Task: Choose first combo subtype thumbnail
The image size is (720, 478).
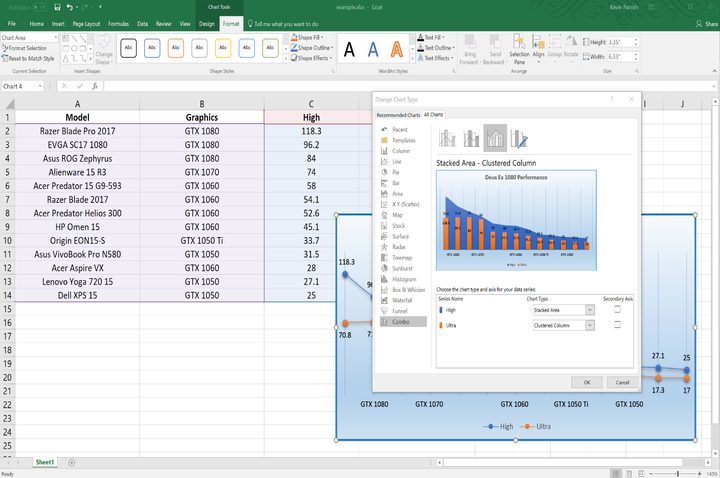Action: pyautogui.click(x=447, y=138)
